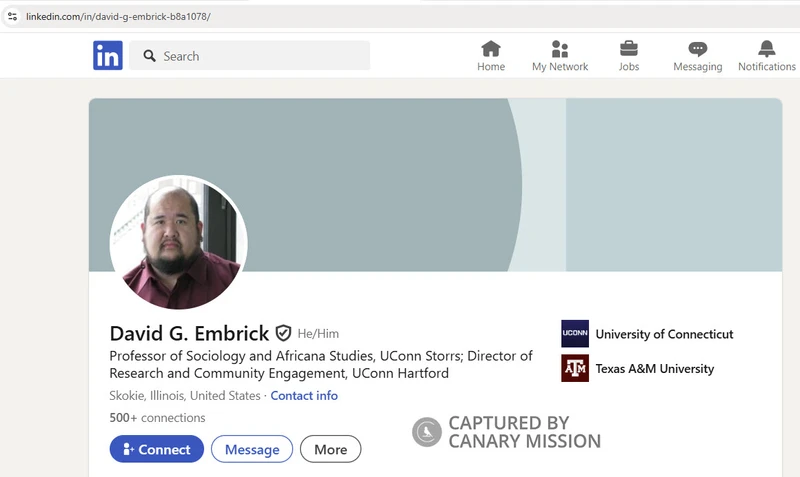Open the Contact info link
Screen dimensions: 800x477
click(x=304, y=395)
